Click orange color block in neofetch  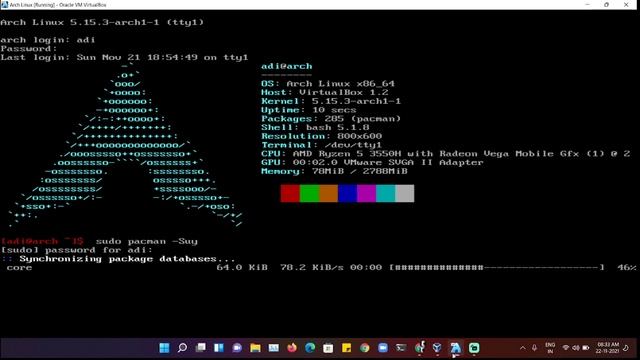pyautogui.click(x=328, y=193)
